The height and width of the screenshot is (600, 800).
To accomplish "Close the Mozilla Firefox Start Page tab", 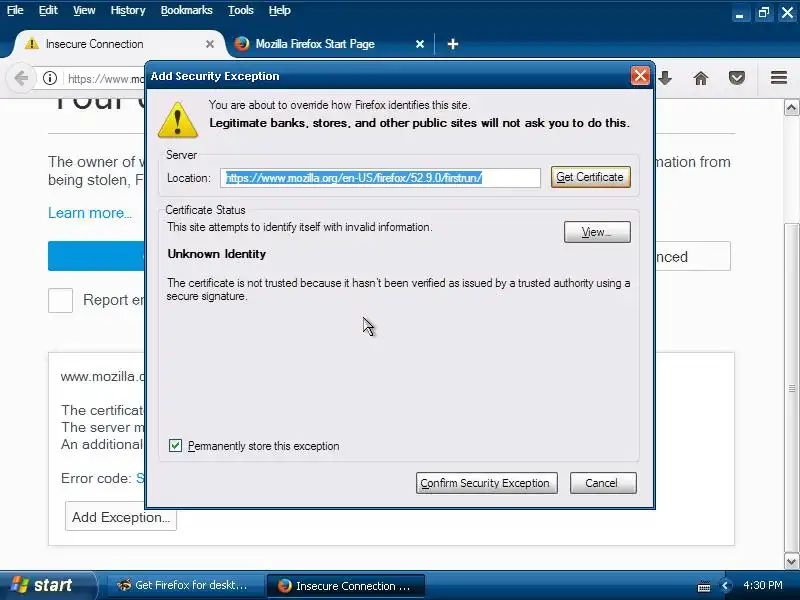I will tap(419, 44).
